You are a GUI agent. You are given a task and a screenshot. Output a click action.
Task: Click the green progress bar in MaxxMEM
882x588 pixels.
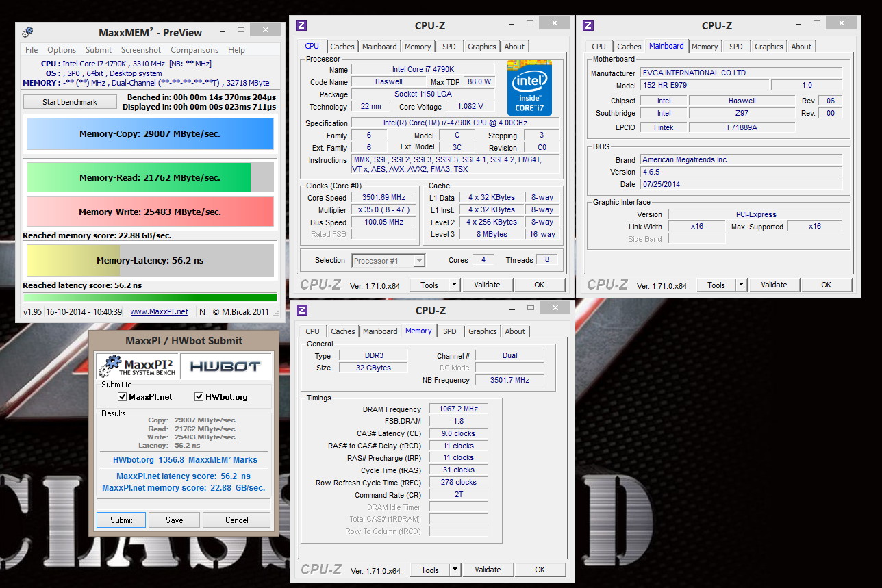(150, 297)
